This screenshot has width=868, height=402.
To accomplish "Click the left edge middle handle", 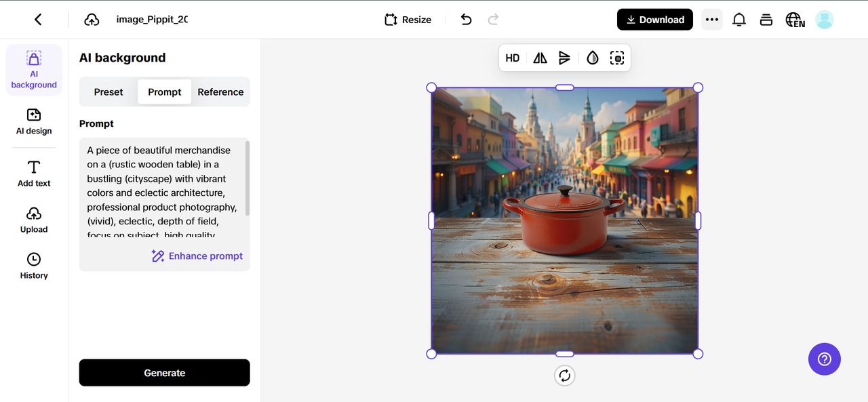I will point(431,221).
